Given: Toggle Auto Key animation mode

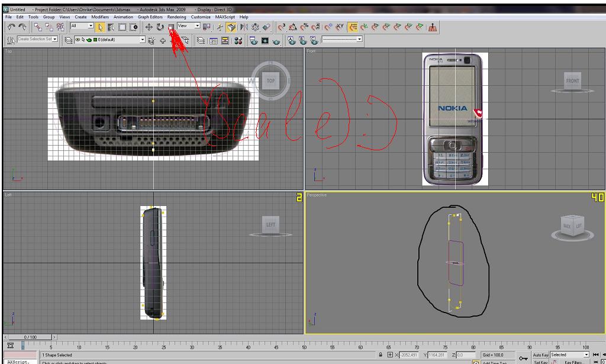Looking at the screenshot, I should pyautogui.click(x=540, y=355).
